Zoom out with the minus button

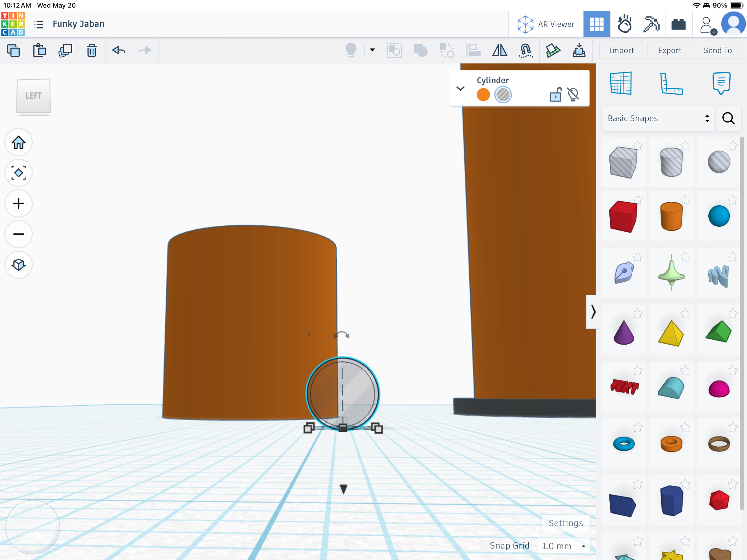(19, 234)
